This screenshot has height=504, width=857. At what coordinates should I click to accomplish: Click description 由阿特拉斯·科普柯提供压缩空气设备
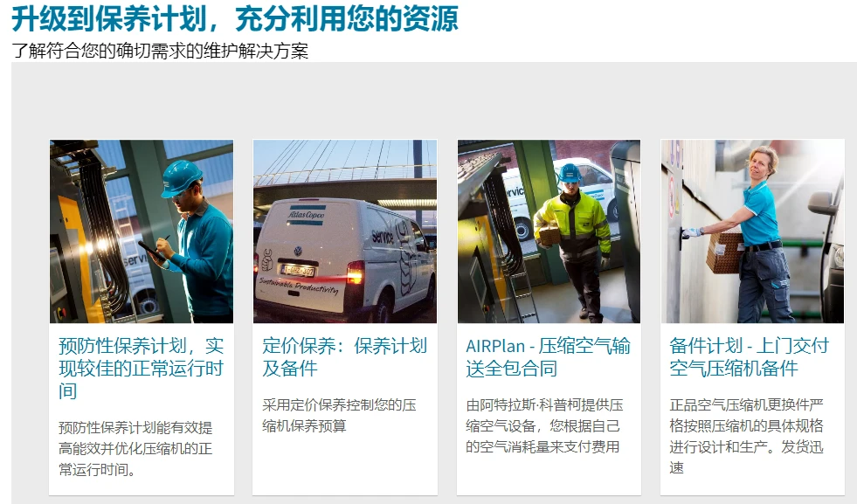(544, 426)
